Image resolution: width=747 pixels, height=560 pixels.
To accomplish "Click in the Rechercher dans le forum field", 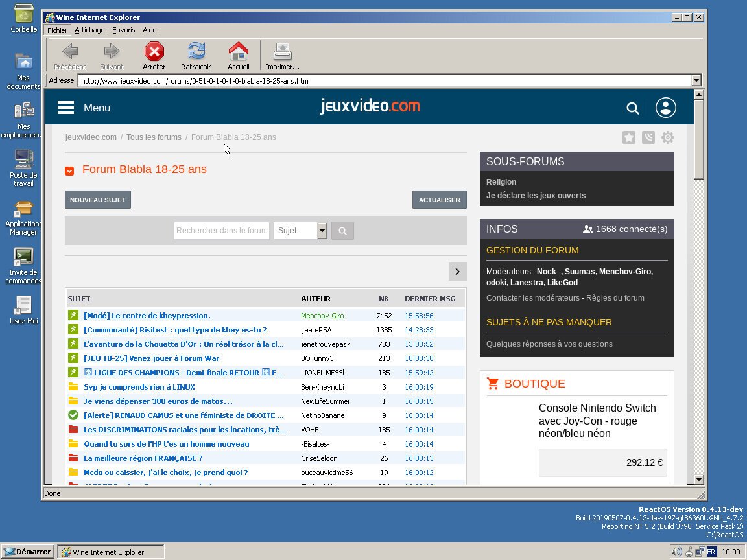I will tap(221, 231).
